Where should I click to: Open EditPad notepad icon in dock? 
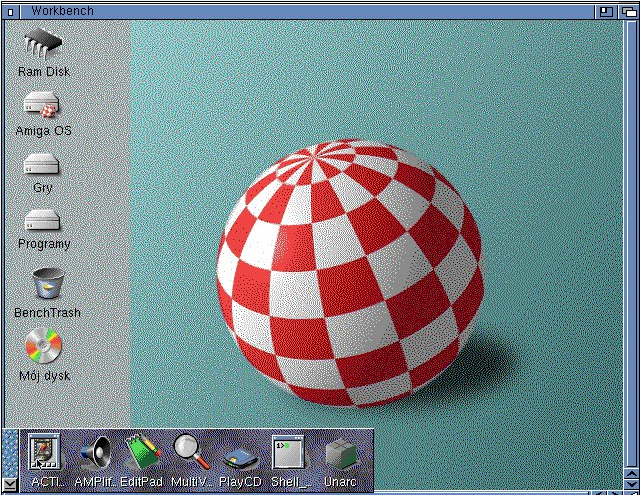pos(143,452)
